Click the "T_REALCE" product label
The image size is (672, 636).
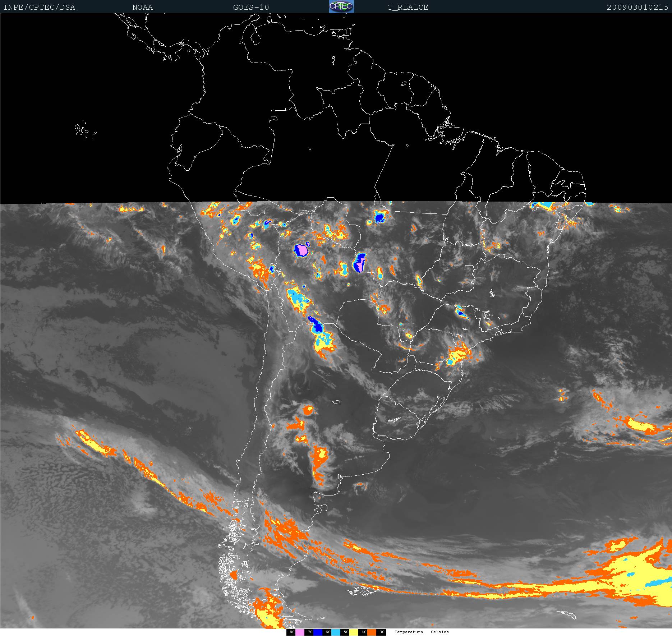(x=408, y=7)
